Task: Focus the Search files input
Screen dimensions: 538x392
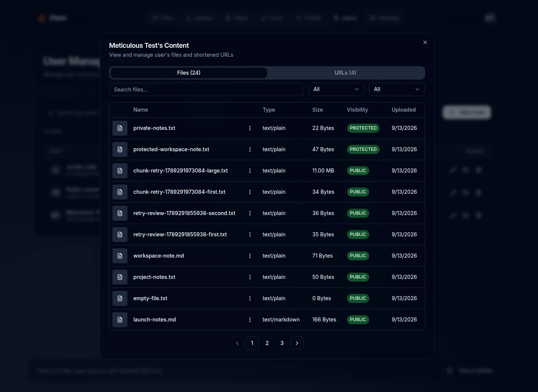Action: [x=207, y=89]
